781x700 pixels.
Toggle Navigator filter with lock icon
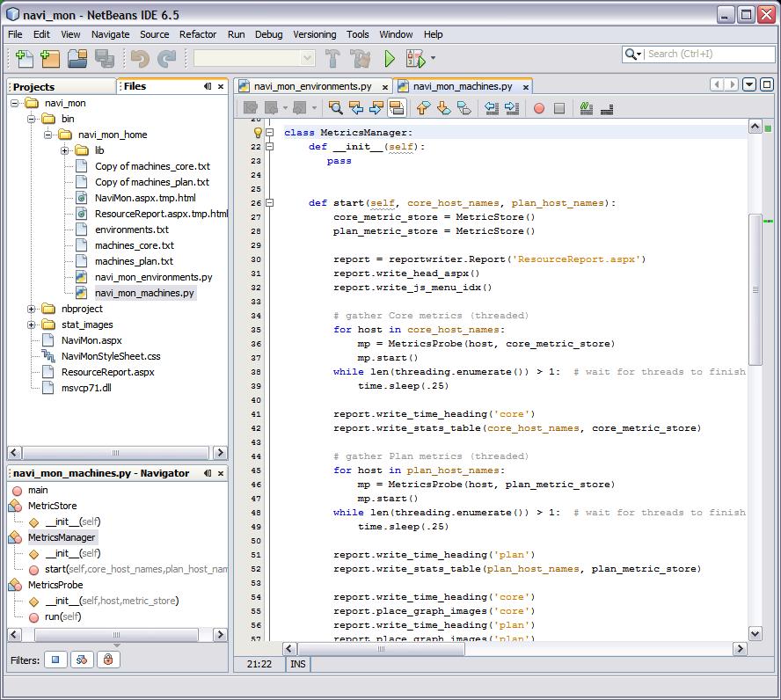point(108,660)
